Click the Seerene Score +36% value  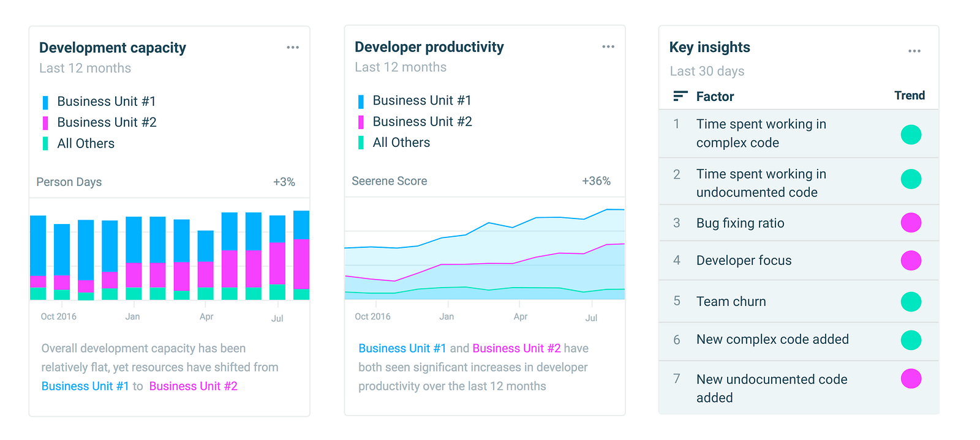[596, 181]
